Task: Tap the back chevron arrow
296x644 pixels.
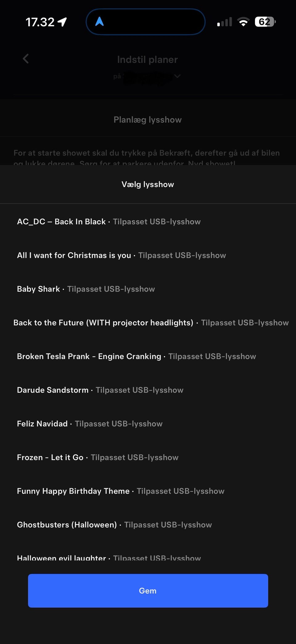Action: [x=26, y=59]
